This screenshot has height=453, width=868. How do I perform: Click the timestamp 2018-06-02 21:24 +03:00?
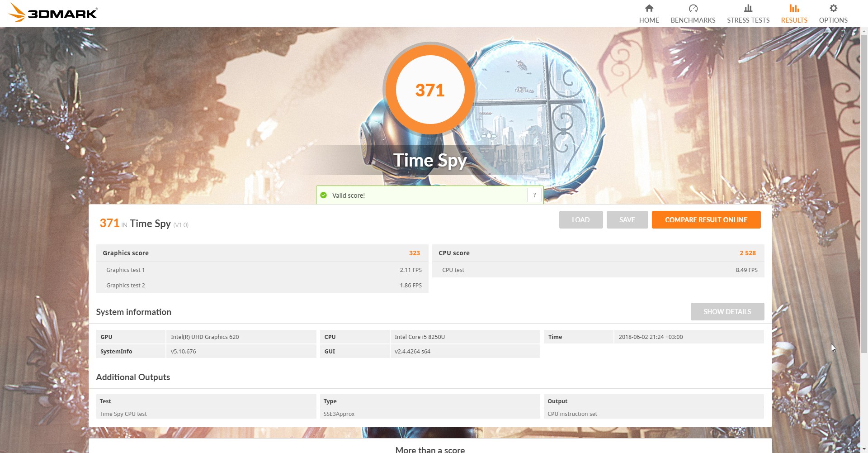pyautogui.click(x=651, y=337)
